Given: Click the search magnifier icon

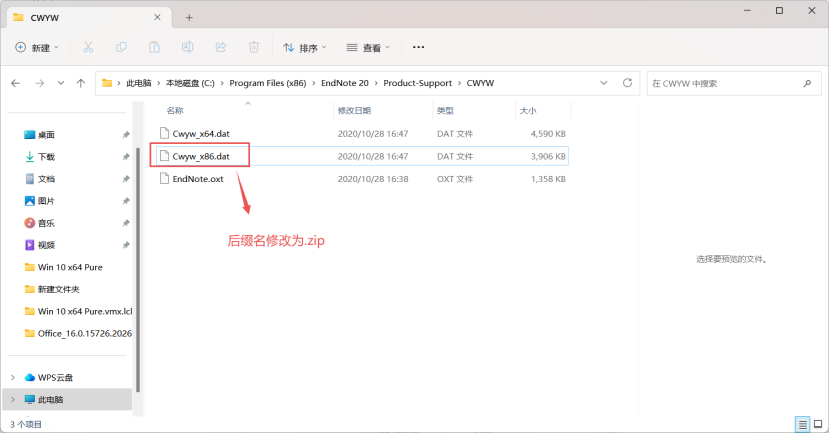Looking at the screenshot, I should coord(807,83).
